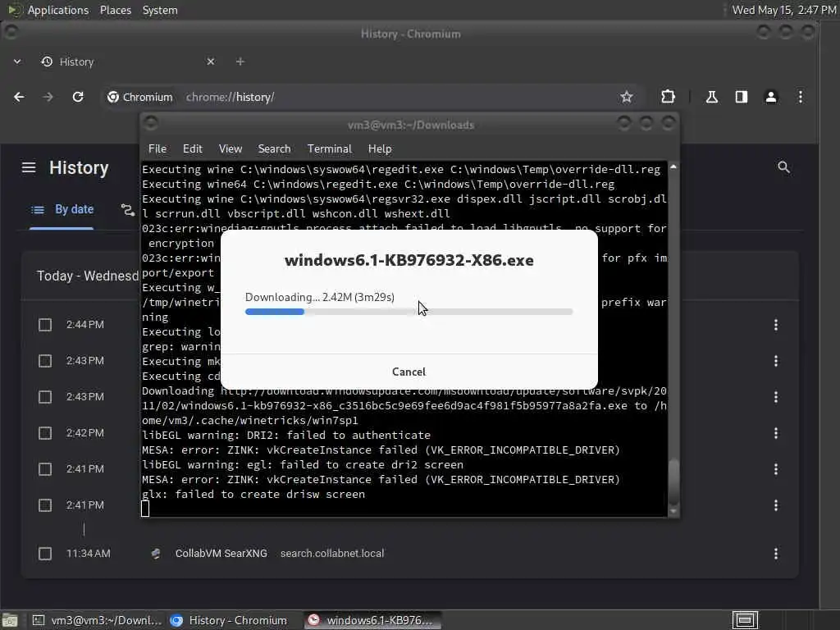Viewport: 840px width, 630px height.
Task: Close the History tab
Action: click(x=211, y=62)
